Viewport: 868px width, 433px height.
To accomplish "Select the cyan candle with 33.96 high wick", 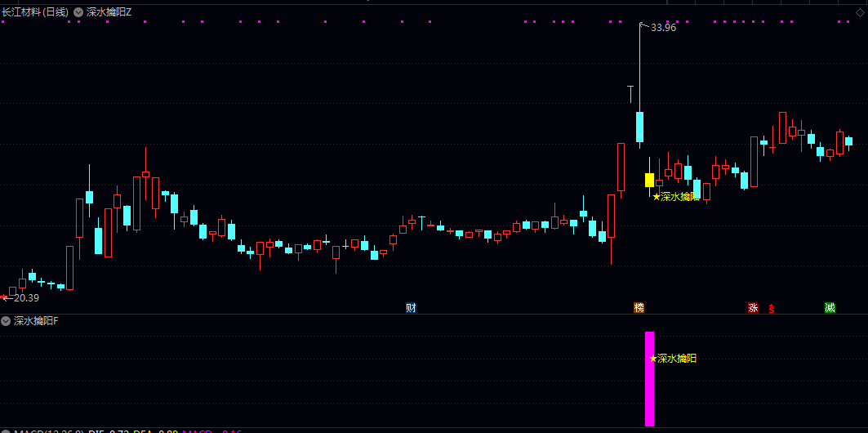I will (x=639, y=127).
